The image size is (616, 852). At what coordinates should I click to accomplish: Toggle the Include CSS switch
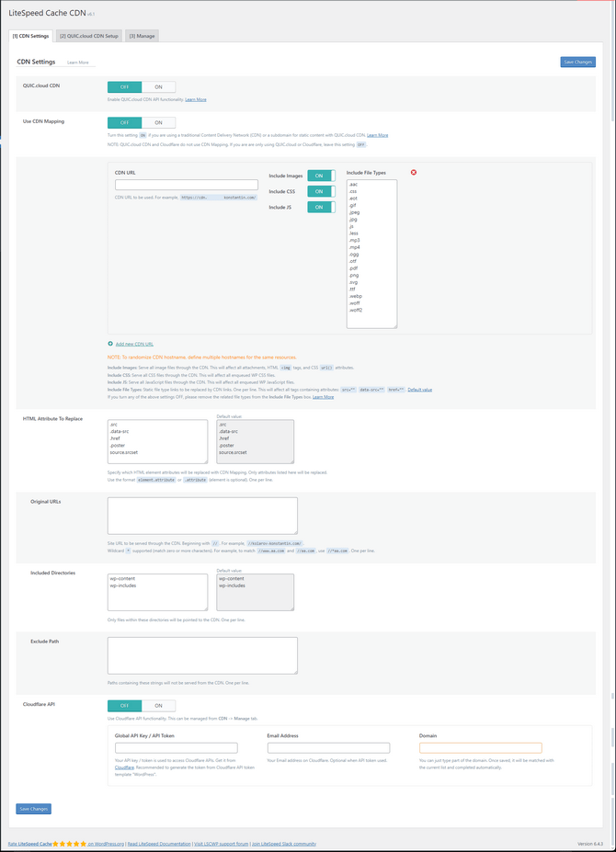[321, 191]
